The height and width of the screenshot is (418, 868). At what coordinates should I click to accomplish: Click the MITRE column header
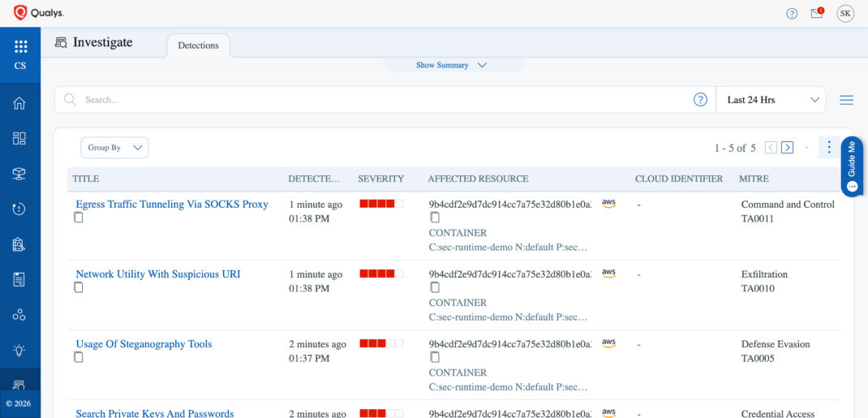point(754,179)
